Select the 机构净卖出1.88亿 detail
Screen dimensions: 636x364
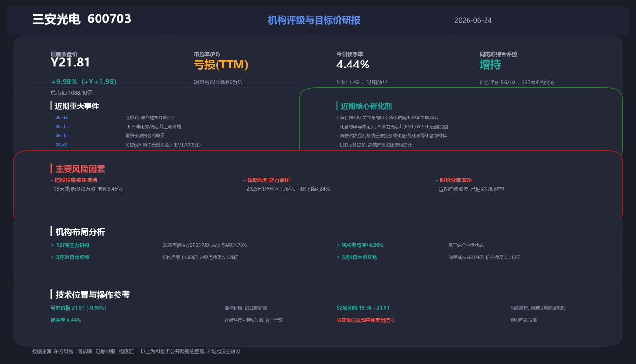click(x=200, y=257)
